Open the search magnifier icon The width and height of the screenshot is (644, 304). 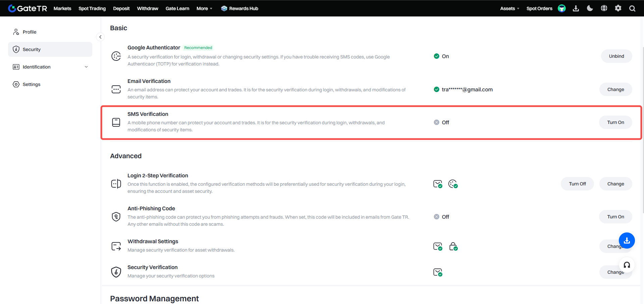click(632, 8)
